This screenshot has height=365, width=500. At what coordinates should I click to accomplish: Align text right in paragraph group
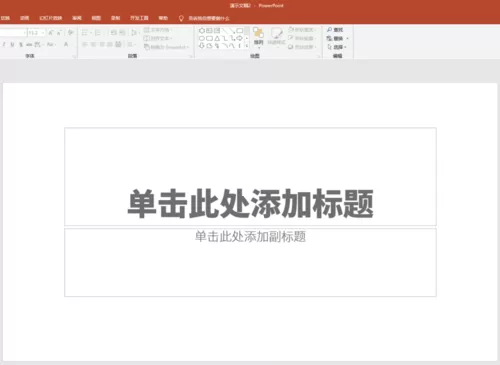[102, 44]
